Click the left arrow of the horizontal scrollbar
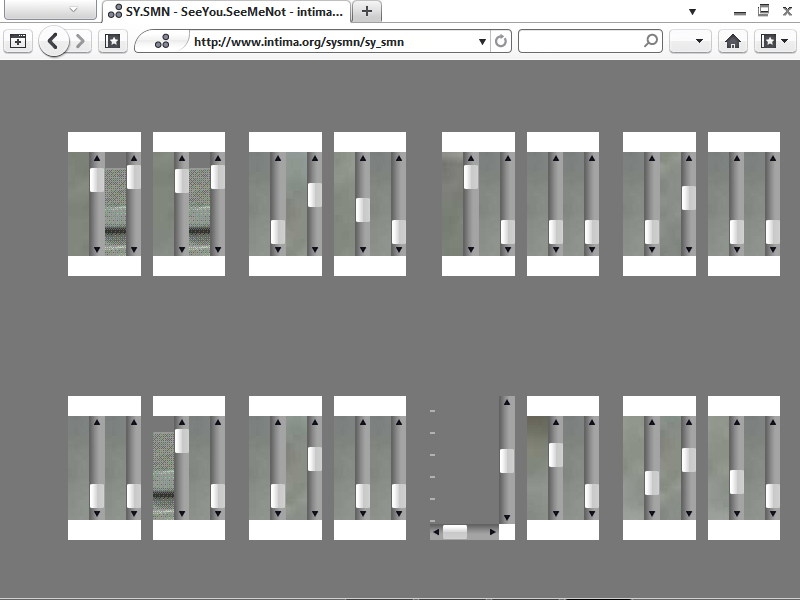The height and width of the screenshot is (600, 800). point(435,532)
